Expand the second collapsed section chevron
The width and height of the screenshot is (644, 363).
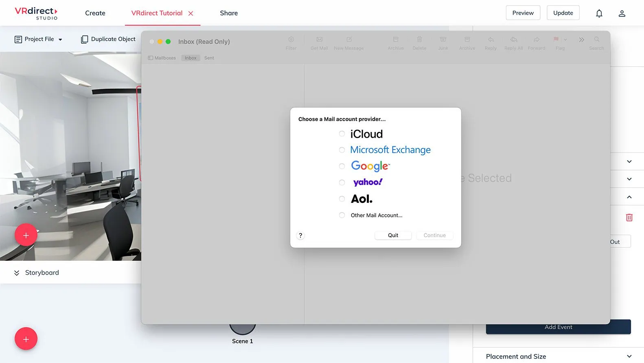pos(629,179)
